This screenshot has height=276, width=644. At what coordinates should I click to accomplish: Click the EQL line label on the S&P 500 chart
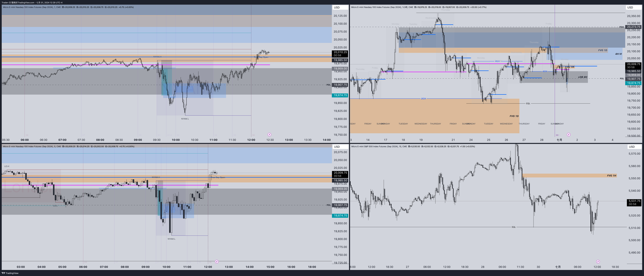[514, 227]
